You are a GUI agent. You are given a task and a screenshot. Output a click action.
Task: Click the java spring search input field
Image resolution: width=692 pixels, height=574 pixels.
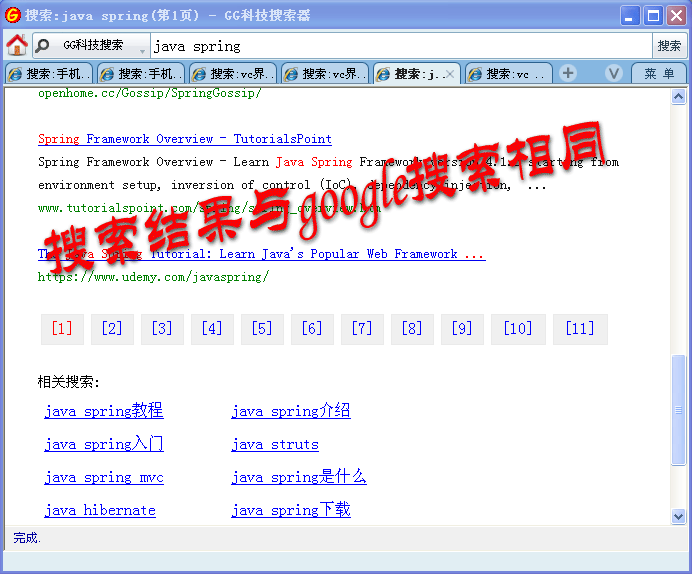[x=400, y=46]
